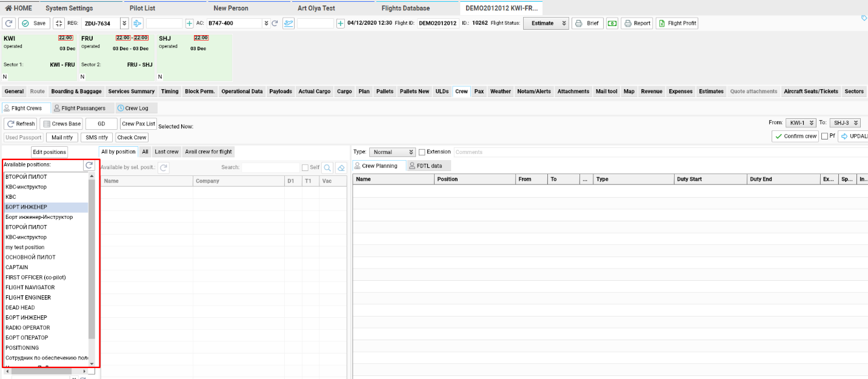Image resolution: width=868 pixels, height=379 pixels.
Task: Tick the Self checkbox
Action: 305,167
